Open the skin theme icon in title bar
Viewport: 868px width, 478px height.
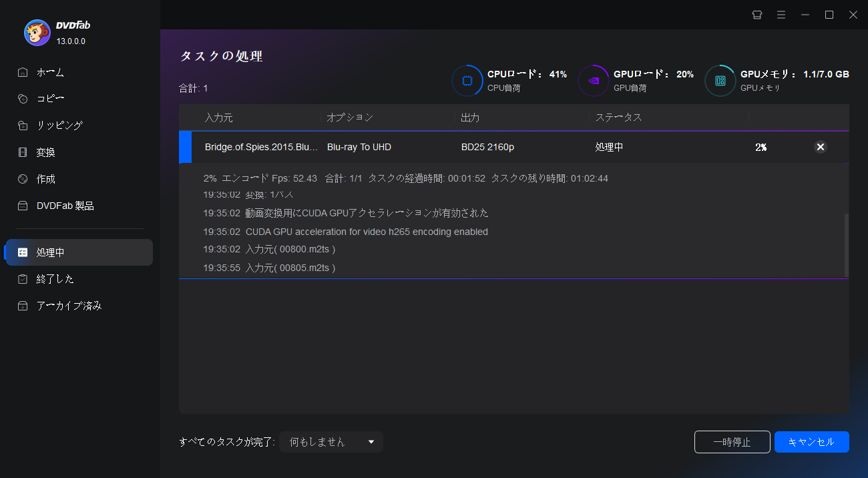757,15
